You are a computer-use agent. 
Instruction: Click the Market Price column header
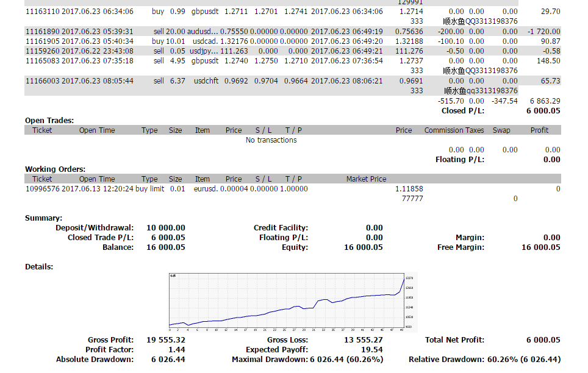366,179
